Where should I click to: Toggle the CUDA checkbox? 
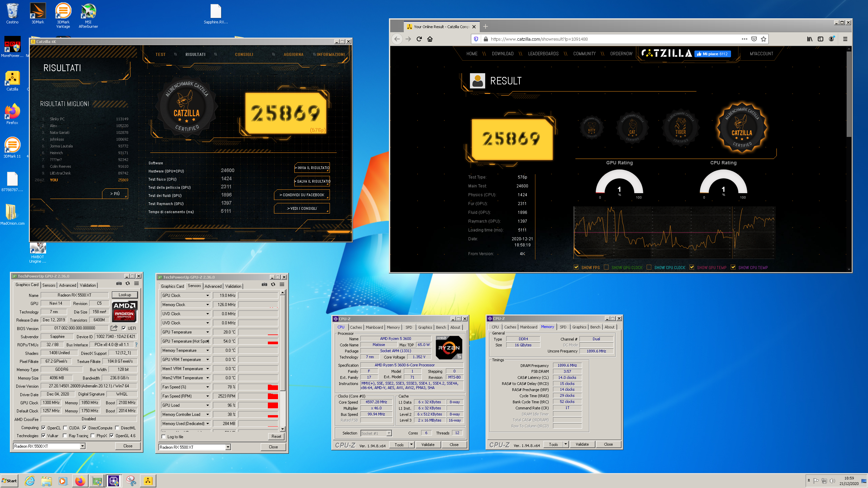[x=65, y=428]
